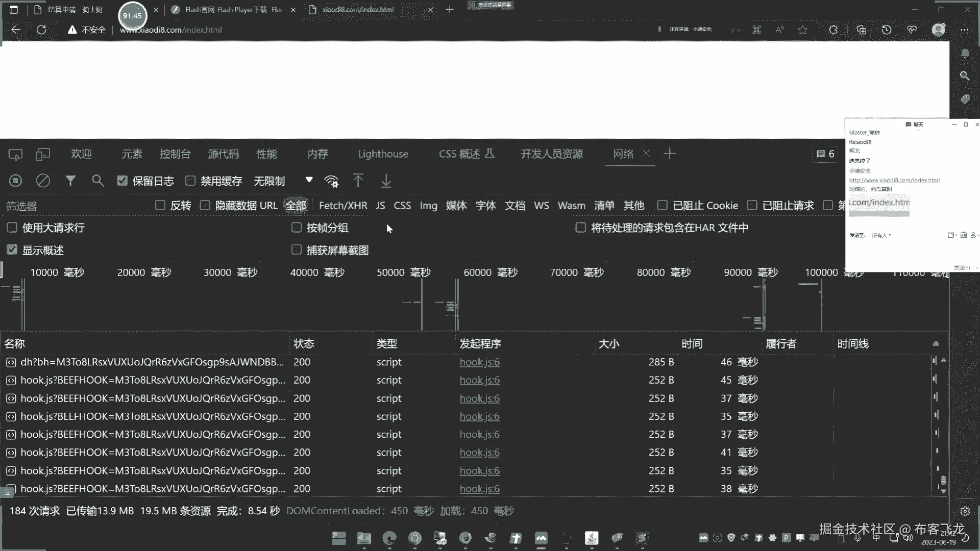
Task: Open the Lighthouse tab
Action: [x=383, y=154]
